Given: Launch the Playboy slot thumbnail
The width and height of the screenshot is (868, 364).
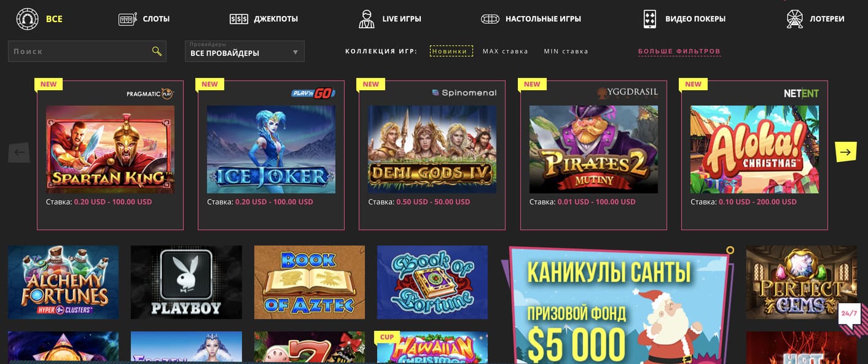Looking at the screenshot, I should (x=186, y=282).
